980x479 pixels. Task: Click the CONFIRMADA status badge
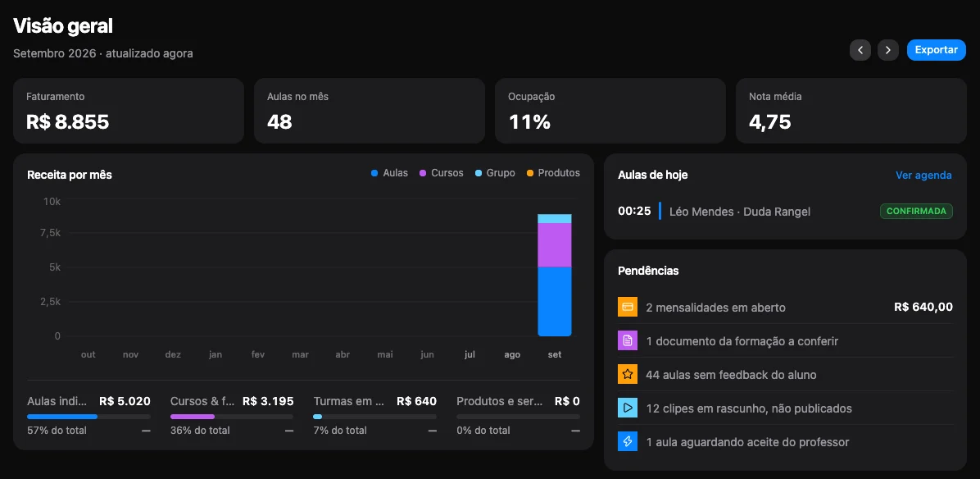click(916, 212)
